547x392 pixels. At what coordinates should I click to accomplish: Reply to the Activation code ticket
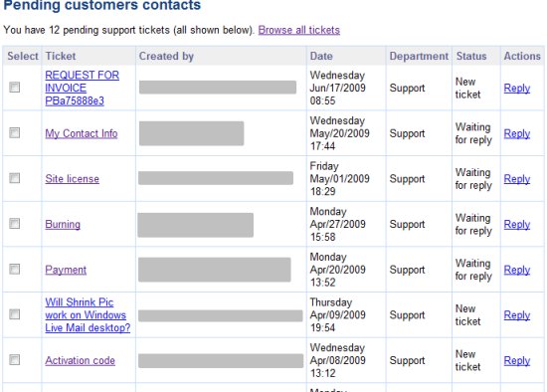point(517,360)
